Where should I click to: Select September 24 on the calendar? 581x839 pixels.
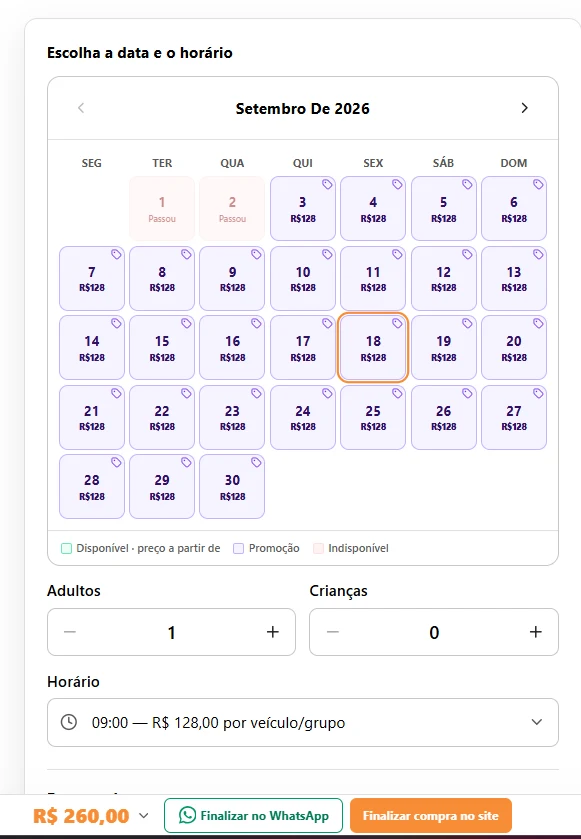tap(303, 417)
